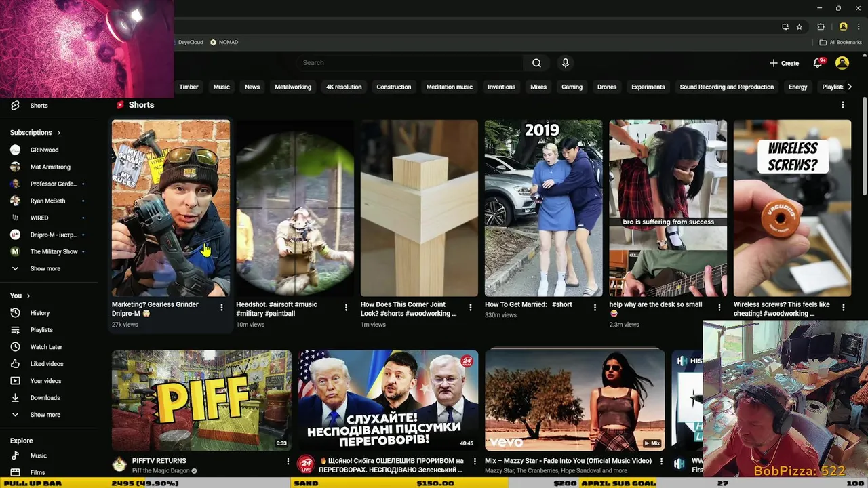Open Piff the Magic Dragon channel
Image resolution: width=868 pixels, height=488 pixels.
161,471
